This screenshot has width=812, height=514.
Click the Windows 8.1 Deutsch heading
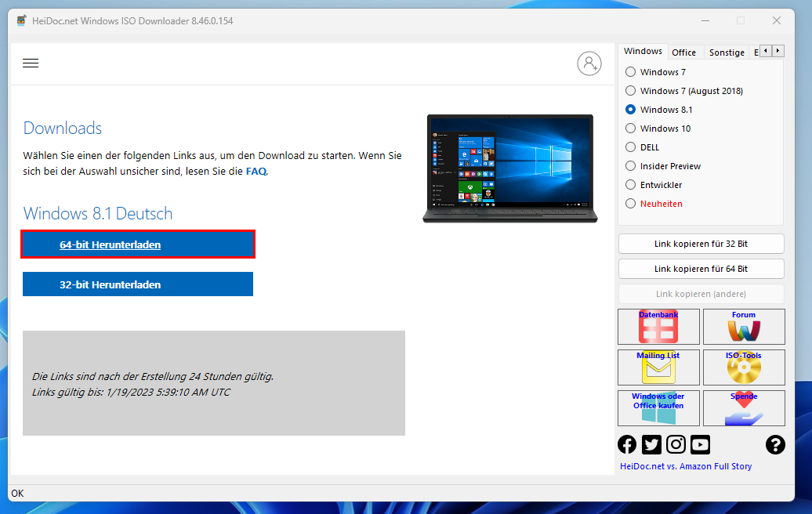98,213
